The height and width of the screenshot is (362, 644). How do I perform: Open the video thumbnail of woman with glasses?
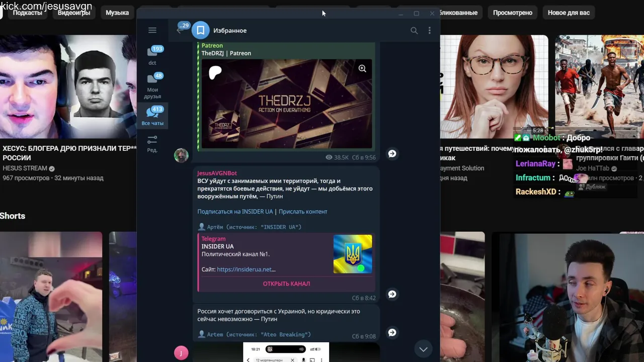pos(494,86)
